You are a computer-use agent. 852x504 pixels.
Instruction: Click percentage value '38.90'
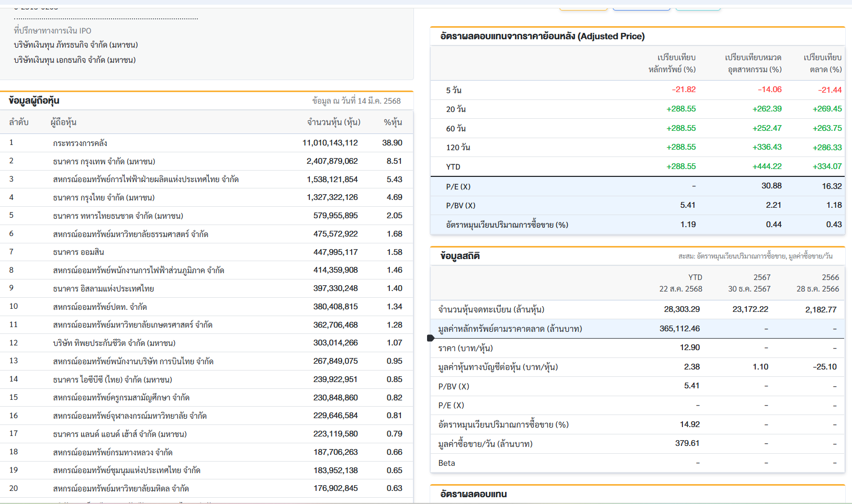pyautogui.click(x=393, y=143)
